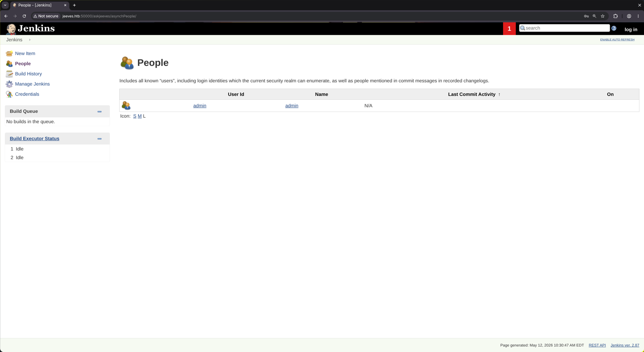Open the browser profile icon

[629, 16]
